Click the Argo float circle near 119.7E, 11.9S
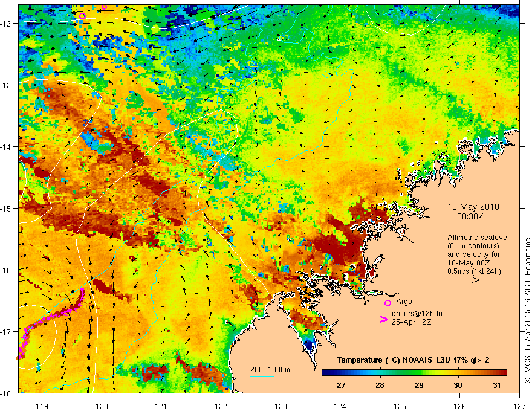The height and width of the screenshot is (411, 532). [82, 16]
